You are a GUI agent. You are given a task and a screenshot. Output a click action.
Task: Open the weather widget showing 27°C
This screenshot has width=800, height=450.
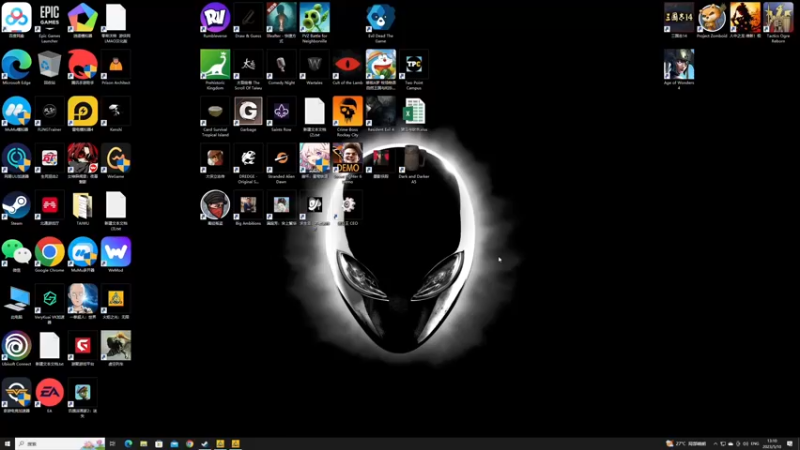click(686, 444)
